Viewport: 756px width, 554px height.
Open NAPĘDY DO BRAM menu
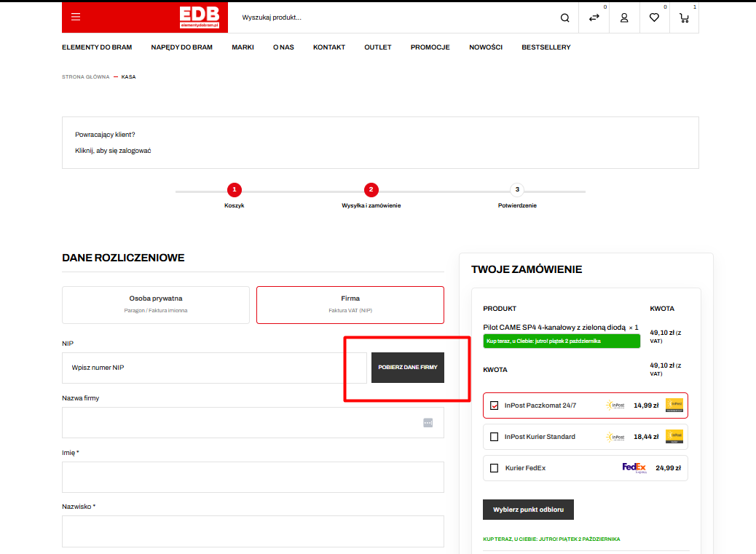[182, 47]
